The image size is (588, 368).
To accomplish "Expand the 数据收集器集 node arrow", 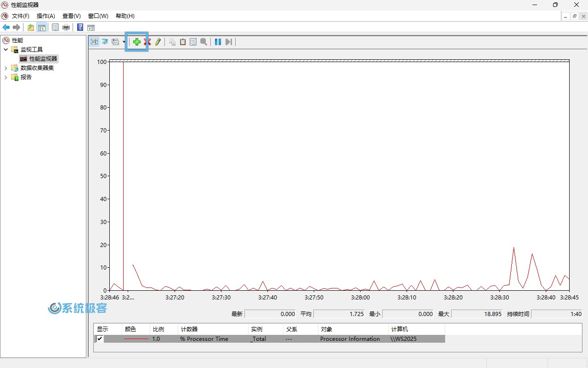I will tap(6, 68).
